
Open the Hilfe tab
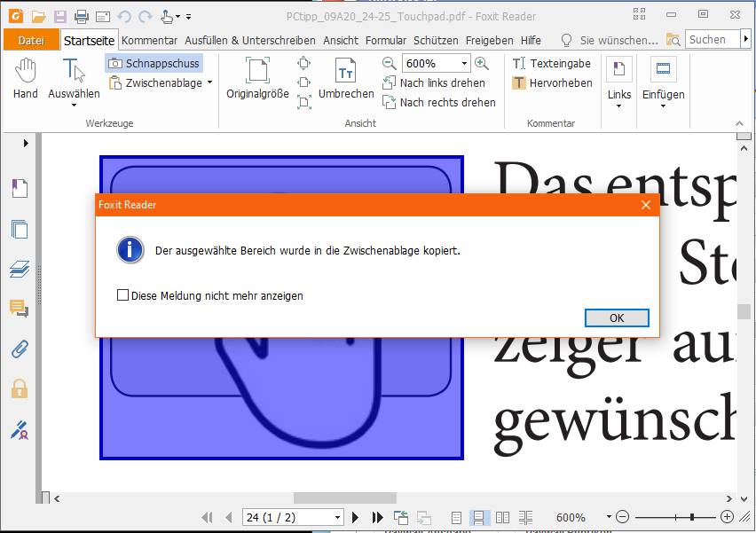531,41
